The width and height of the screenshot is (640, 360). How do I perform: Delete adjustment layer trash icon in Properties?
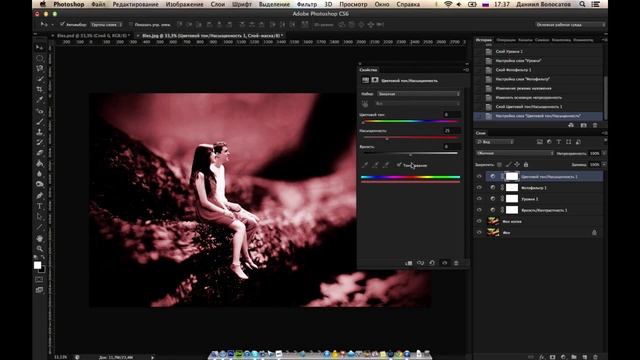pyautogui.click(x=456, y=263)
